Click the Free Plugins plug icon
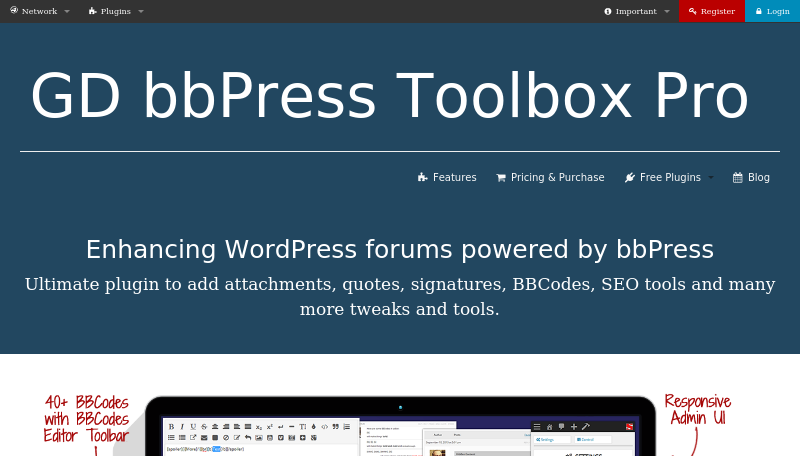Image resolution: width=800 pixels, height=456 pixels. pos(630,178)
